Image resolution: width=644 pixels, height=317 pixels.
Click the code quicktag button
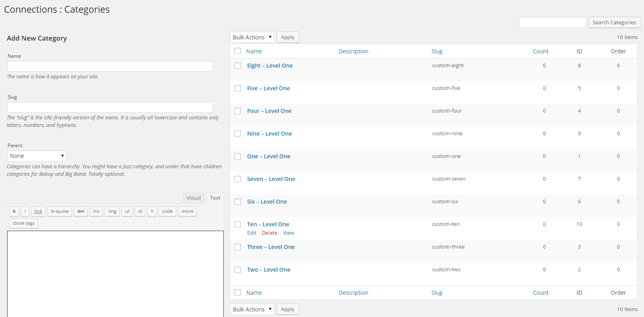[x=167, y=211]
